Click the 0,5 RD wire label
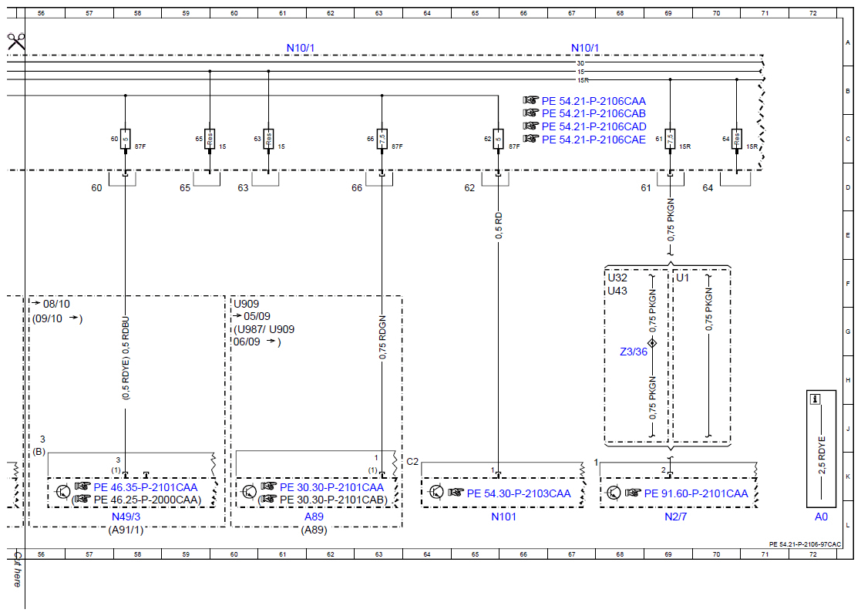Screen dimensions: 861x616 (x=499, y=226)
